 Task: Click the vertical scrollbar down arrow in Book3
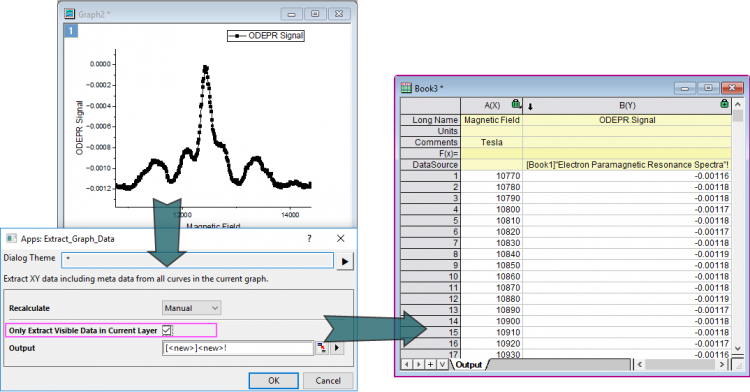(738, 348)
